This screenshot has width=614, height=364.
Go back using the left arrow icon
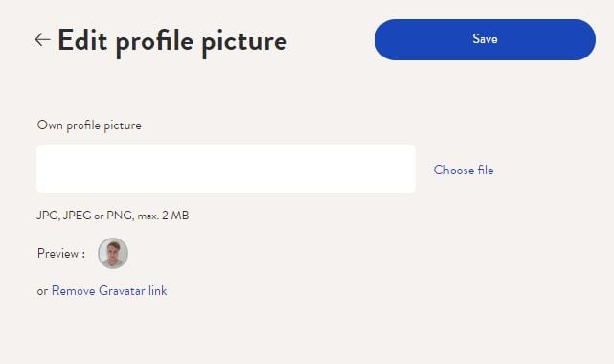pyautogui.click(x=42, y=39)
